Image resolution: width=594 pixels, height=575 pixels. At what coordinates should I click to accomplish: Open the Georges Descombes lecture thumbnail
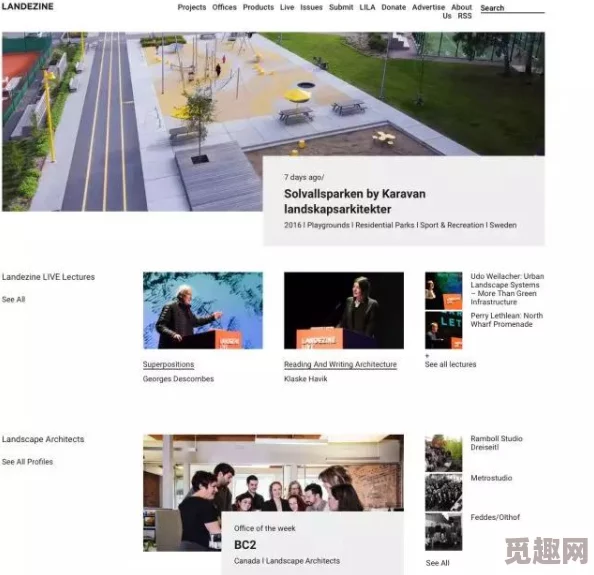(203, 310)
